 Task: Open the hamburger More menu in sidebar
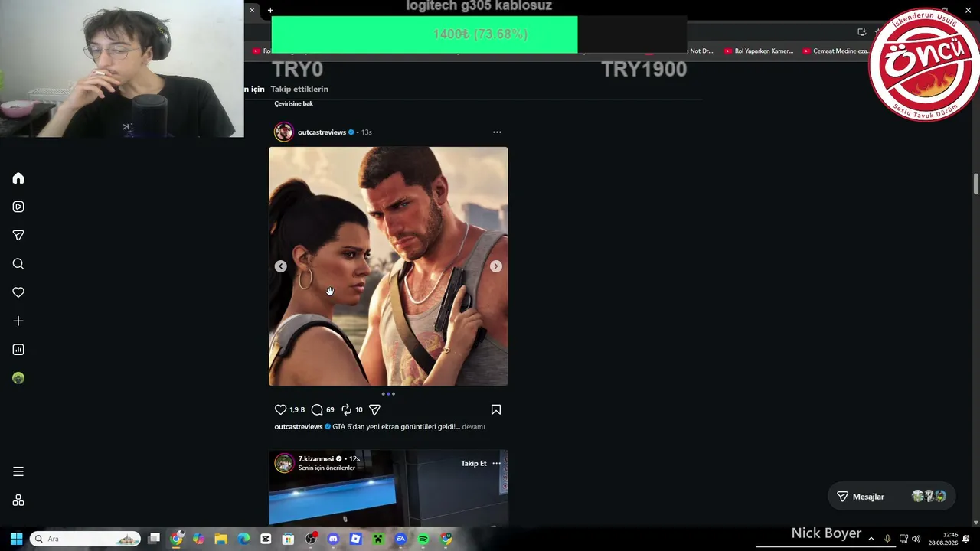click(x=18, y=471)
